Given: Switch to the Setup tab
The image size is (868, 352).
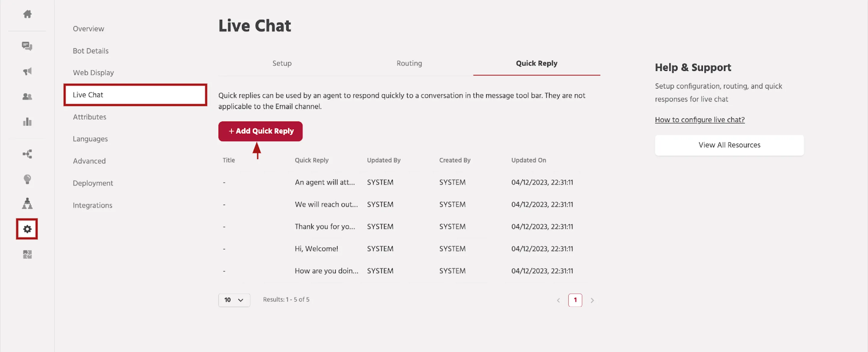Looking at the screenshot, I should click(282, 63).
